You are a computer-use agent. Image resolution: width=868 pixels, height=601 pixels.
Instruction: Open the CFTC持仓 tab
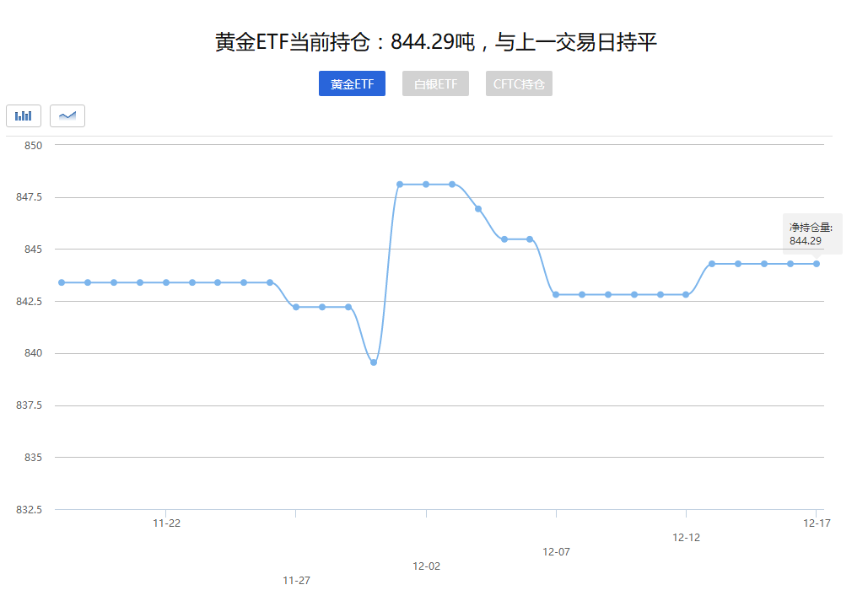pos(519,83)
